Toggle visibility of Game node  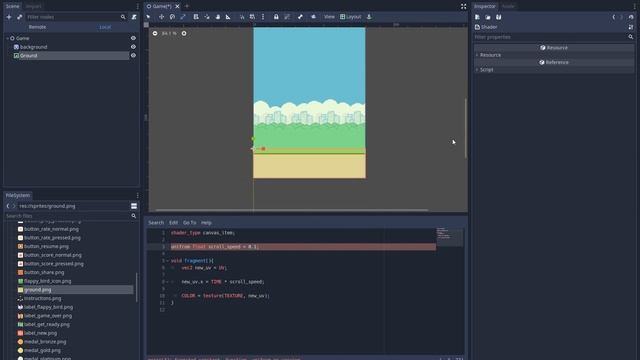(133, 38)
